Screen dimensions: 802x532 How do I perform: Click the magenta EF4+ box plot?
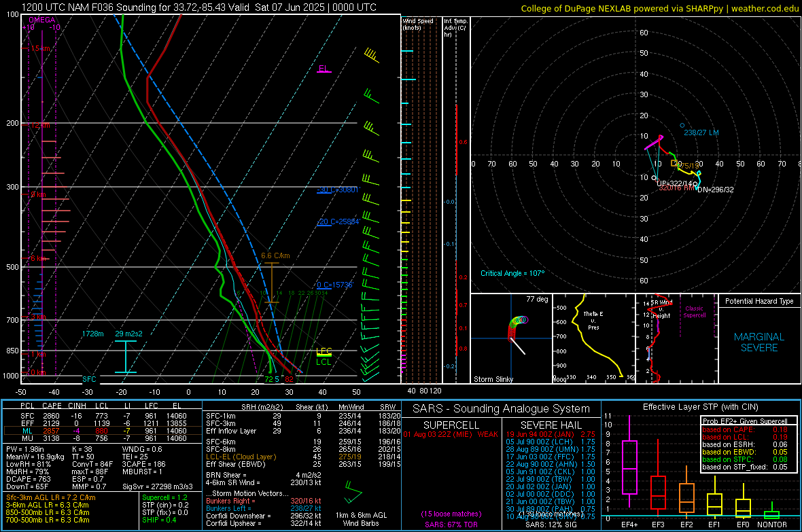(629, 461)
